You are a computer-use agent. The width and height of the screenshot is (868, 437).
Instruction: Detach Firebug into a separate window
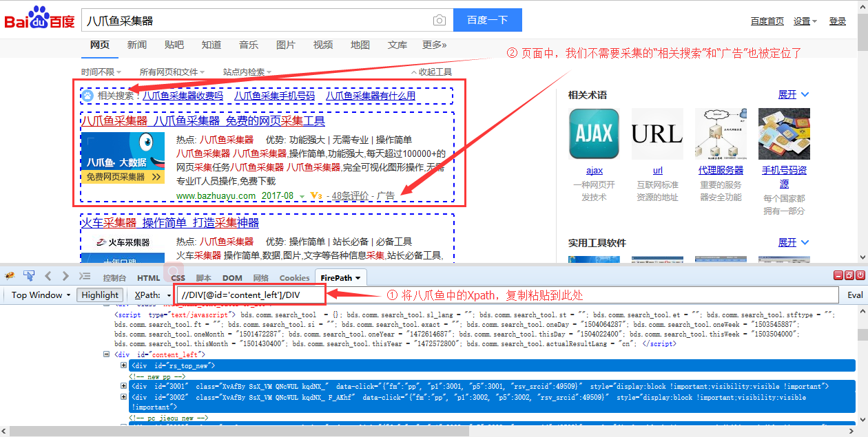849,275
